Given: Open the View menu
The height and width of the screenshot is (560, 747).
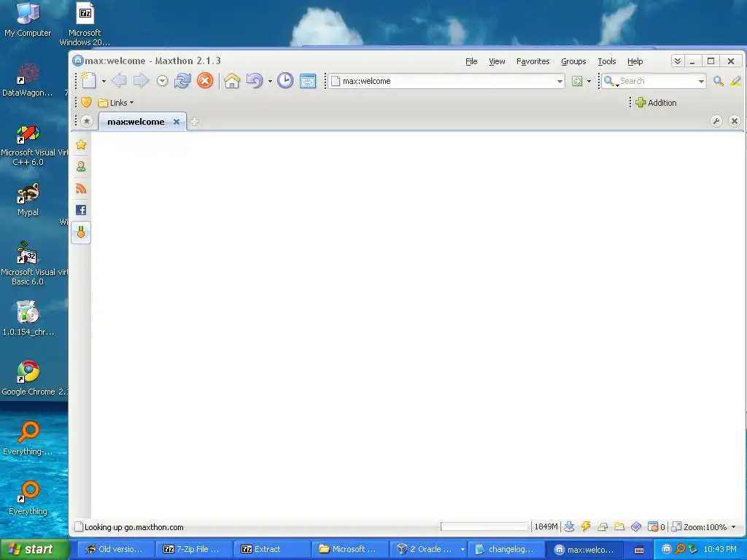Looking at the screenshot, I should click(497, 61).
